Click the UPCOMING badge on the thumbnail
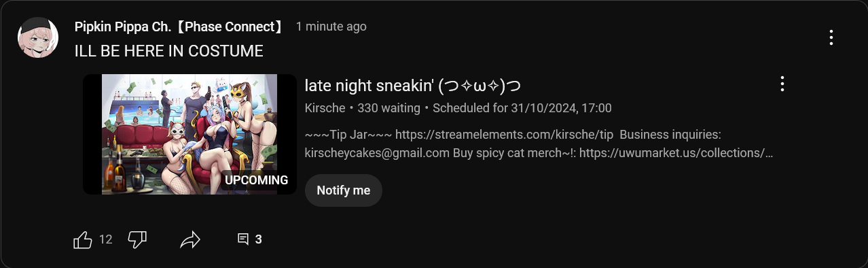The height and width of the screenshot is (268, 868). (257, 180)
